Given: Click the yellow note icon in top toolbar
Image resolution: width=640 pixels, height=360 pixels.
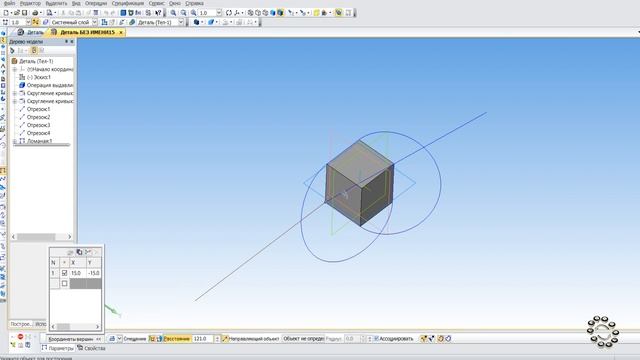Looking at the screenshot, I should [x=316, y=13].
